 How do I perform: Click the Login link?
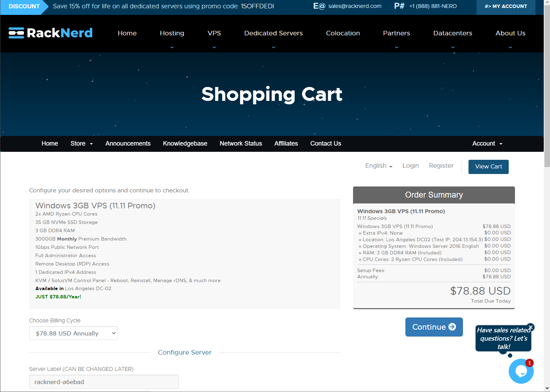(411, 166)
